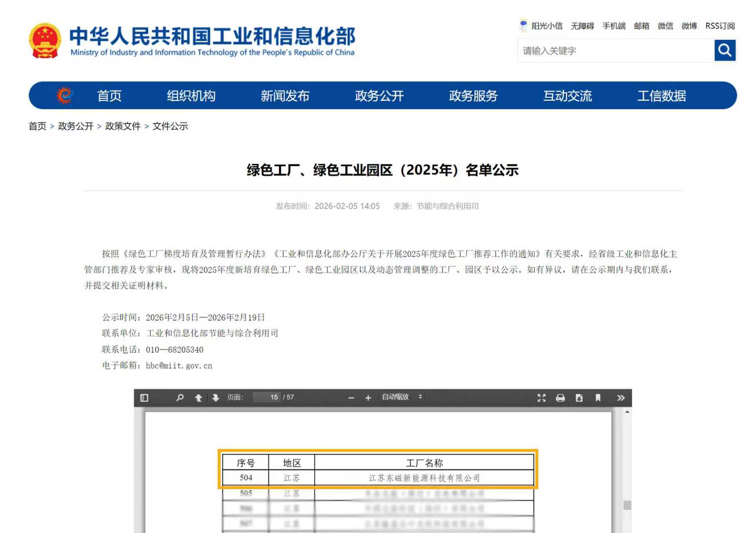This screenshot has height=533, width=756.
Task: Click the PDF vertical scrollbar thumb
Action: point(627,505)
